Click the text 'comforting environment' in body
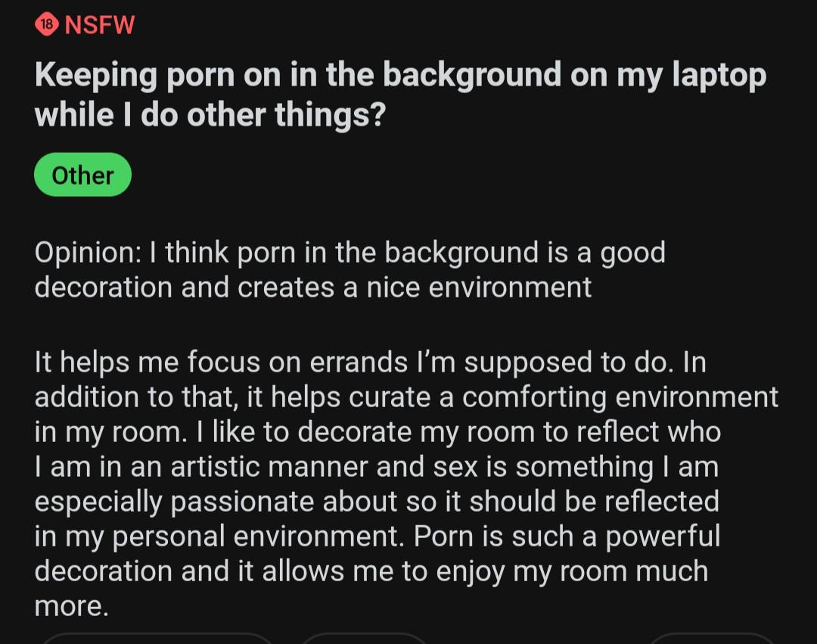817x644 pixels. [620, 397]
